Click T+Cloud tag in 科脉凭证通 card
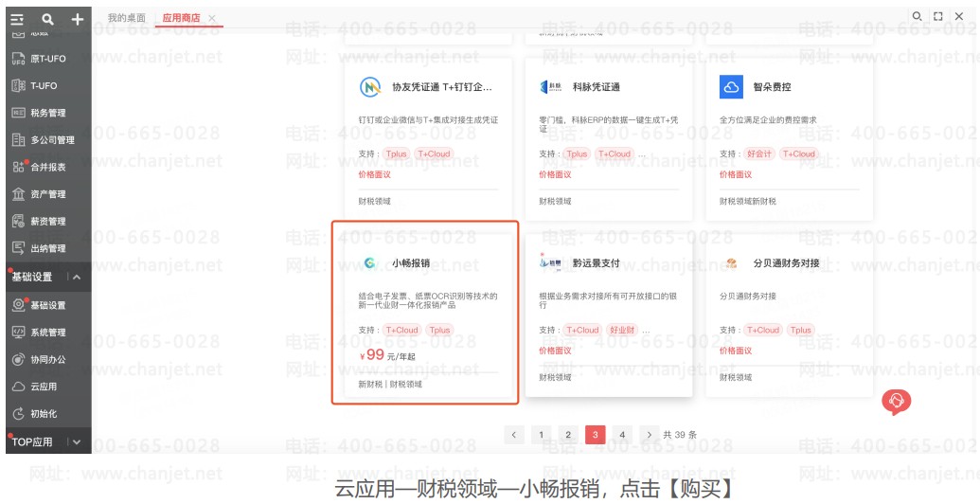Viewport: 980px width, 504px height. [615, 153]
